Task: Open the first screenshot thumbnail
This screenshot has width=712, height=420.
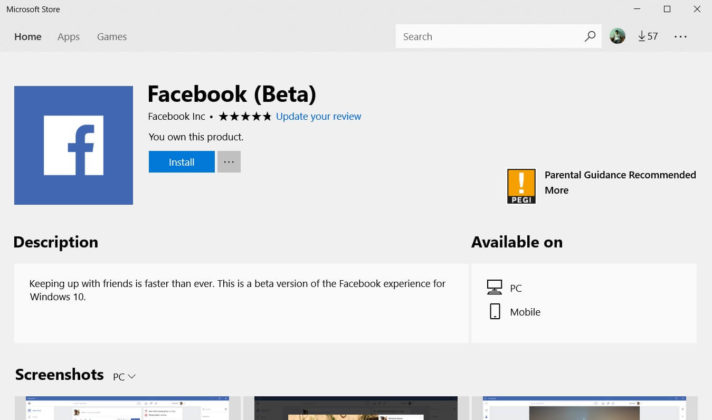Action: (127, 408)
